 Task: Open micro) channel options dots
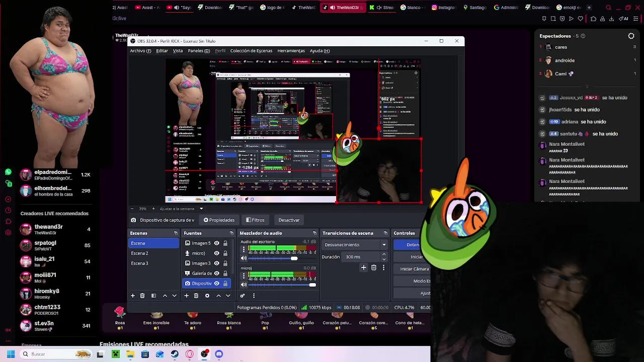click(244, 276)
